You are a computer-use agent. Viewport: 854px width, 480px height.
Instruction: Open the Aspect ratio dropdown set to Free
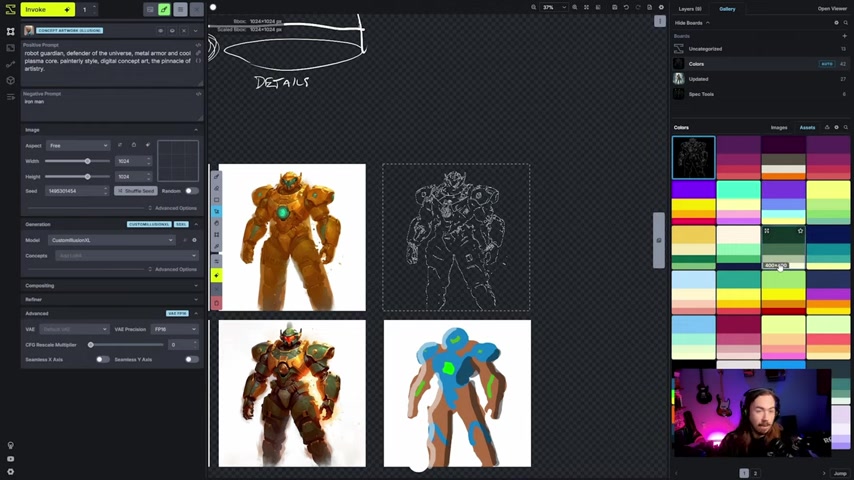click(x=78, y=145)
